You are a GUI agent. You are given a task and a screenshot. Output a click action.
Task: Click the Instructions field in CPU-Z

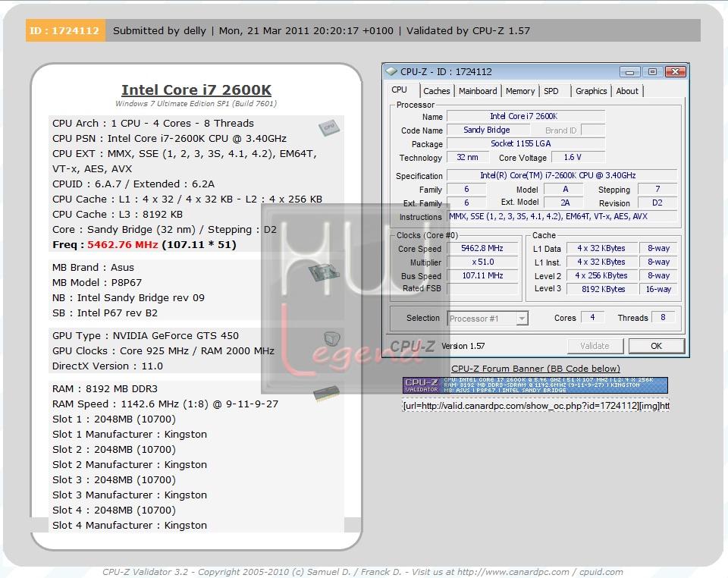[x=561, y=216]
